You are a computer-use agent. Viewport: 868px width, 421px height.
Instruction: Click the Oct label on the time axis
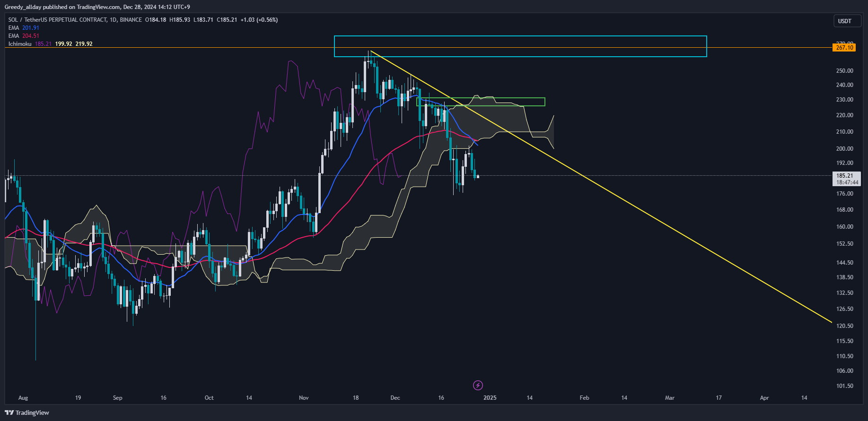209,398
